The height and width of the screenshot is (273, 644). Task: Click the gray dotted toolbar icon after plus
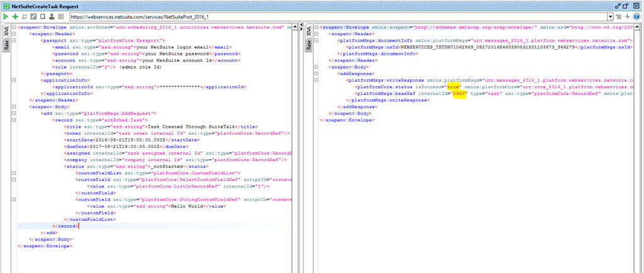click(x=25, y=16)
